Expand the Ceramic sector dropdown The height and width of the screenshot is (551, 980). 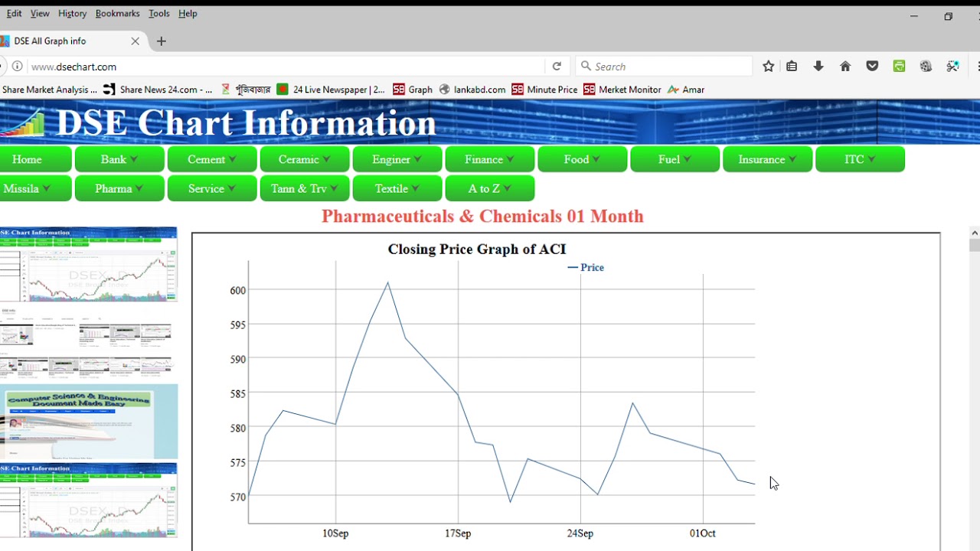pyautogui.click(x=305, y=159)
